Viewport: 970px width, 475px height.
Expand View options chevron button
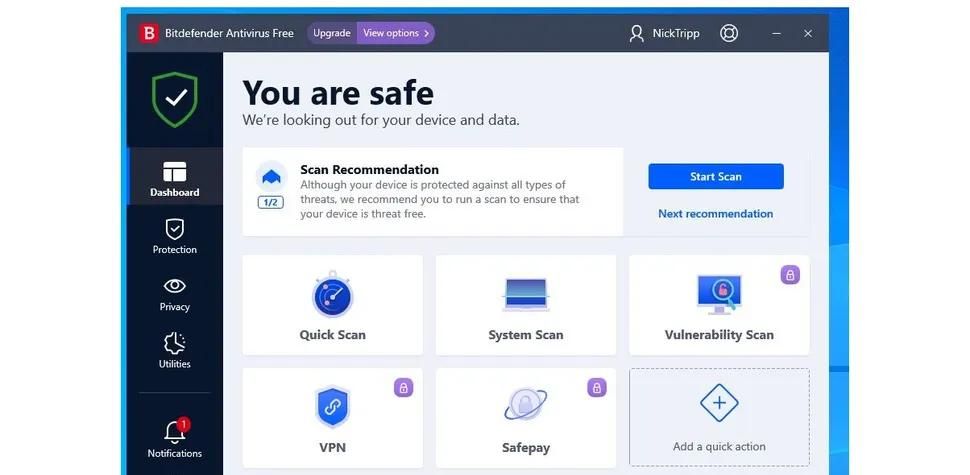396,33
